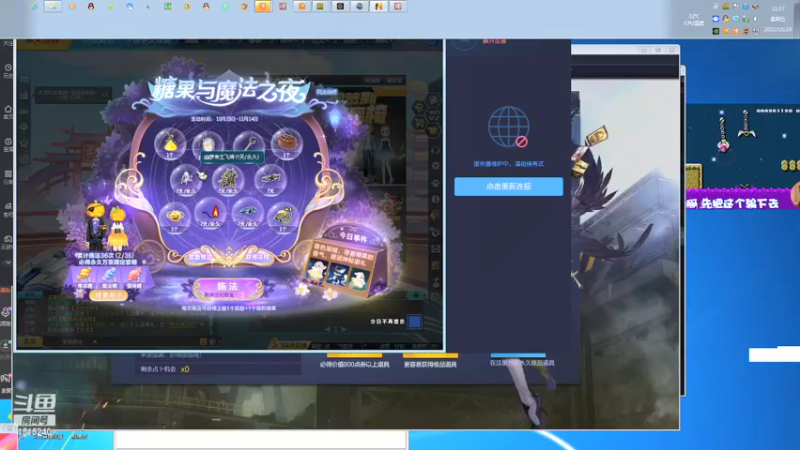Click the system clock in tray

click(x=778, y=19)
